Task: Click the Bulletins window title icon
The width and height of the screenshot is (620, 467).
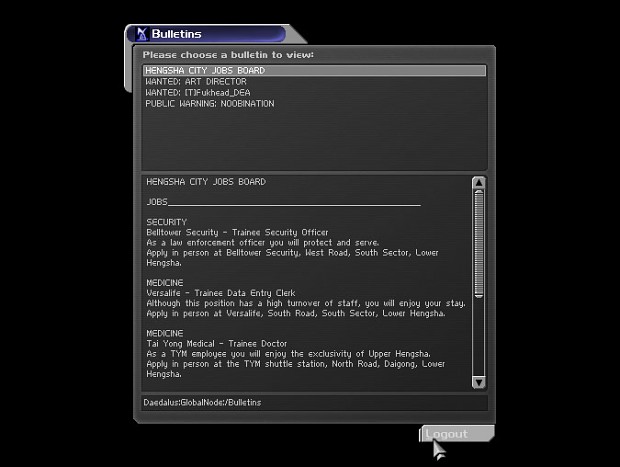Action: [140, 34]
